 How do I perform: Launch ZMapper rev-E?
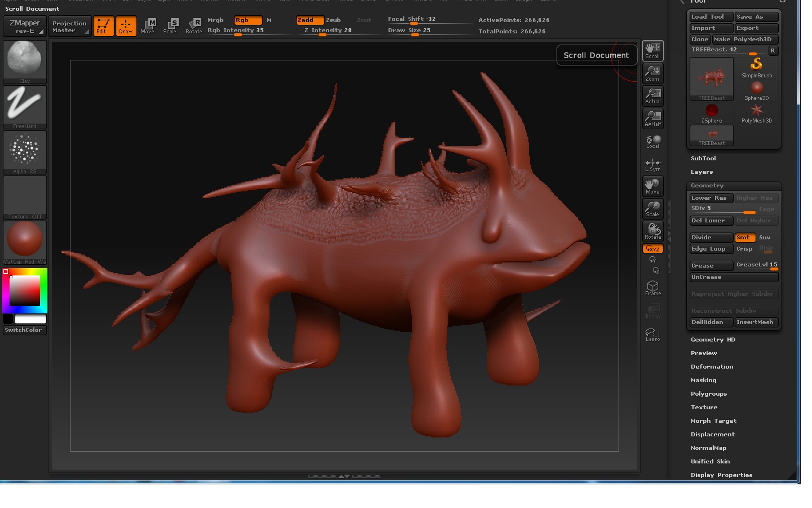(25, 26)
